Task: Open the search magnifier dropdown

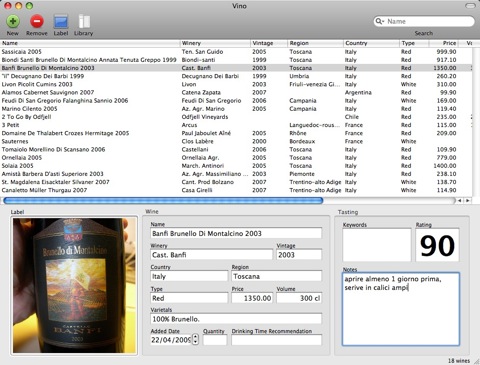Action: coord(380,21)
